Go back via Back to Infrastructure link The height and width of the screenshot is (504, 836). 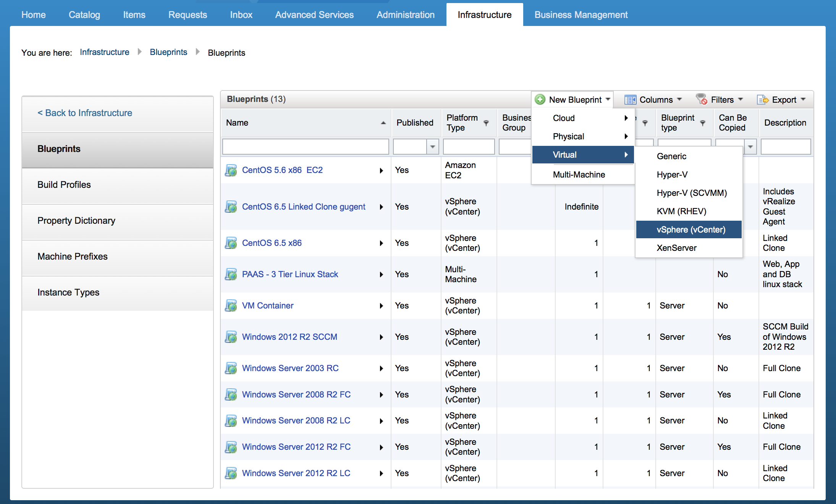point(85,113)
